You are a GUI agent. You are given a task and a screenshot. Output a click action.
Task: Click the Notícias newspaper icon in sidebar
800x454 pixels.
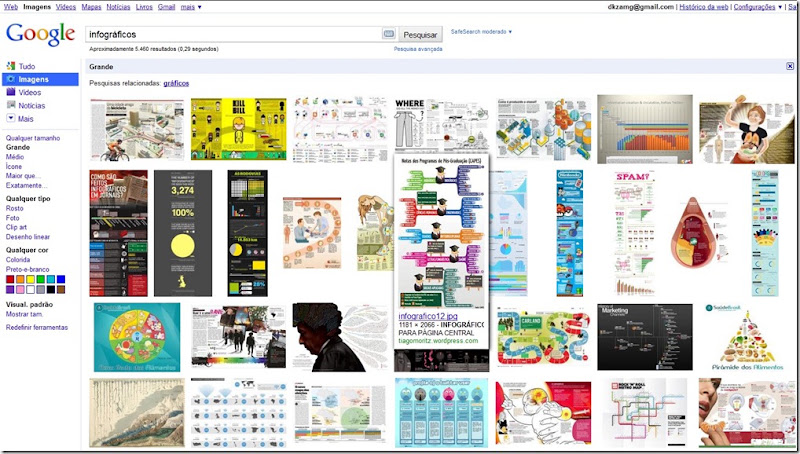coord(11,105)
